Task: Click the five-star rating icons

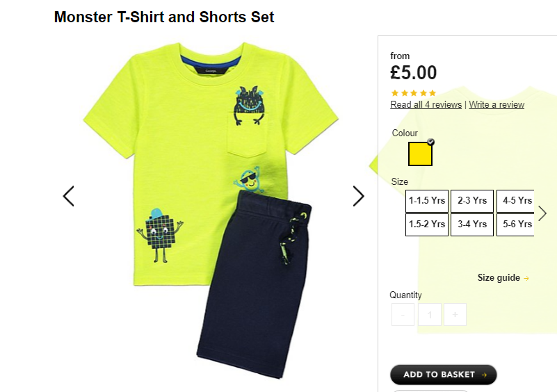Action: coord(414,93)
